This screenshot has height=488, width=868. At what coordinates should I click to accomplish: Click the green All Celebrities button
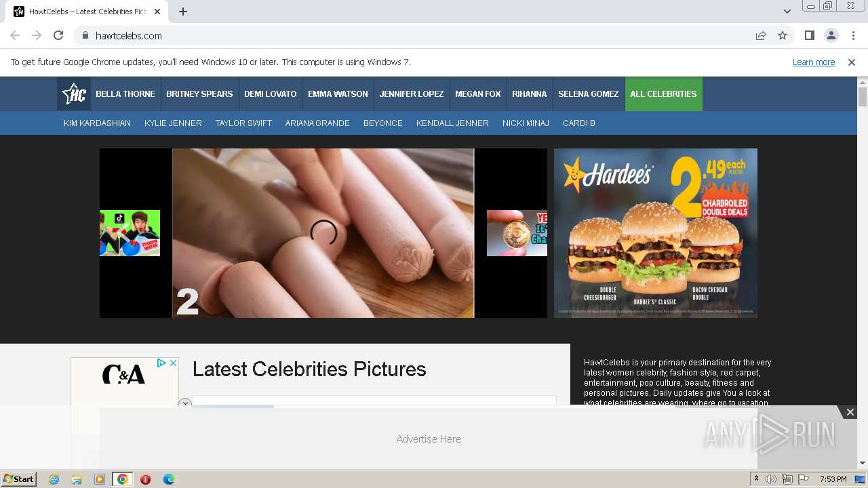[663, 94]
